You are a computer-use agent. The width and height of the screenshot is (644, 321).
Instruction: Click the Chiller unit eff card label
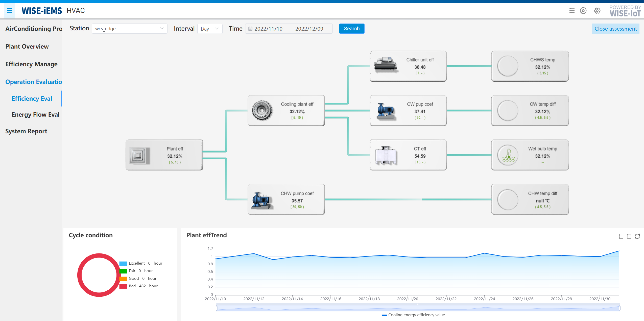click(x=420, y=60)
